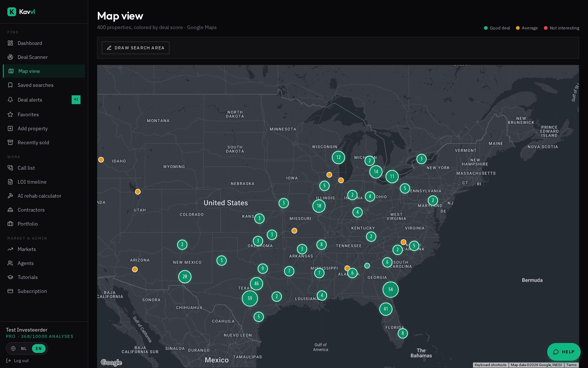Click the Log out arrow icon
Image resolution: width=588 pixels, height=368 pixels.
point(8,361)
